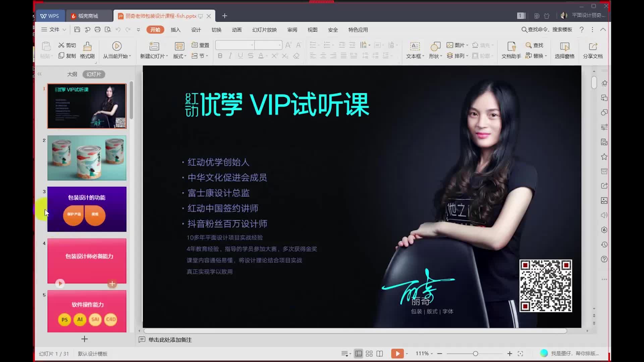The width and height of the screenshot is (644, 362).
Task: Open the Animation ribbon tab
Action: tap(236, 29)
